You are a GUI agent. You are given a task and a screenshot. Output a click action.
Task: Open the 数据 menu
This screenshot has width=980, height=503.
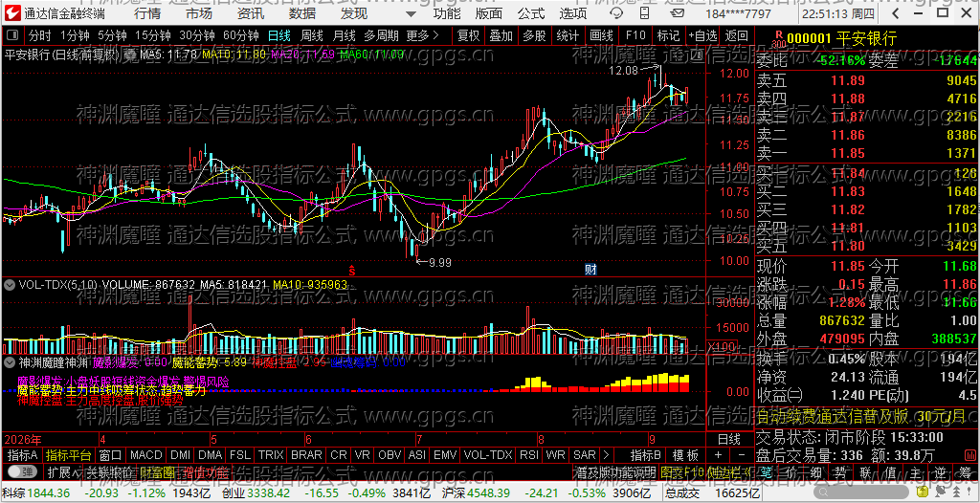coord(302,13)
